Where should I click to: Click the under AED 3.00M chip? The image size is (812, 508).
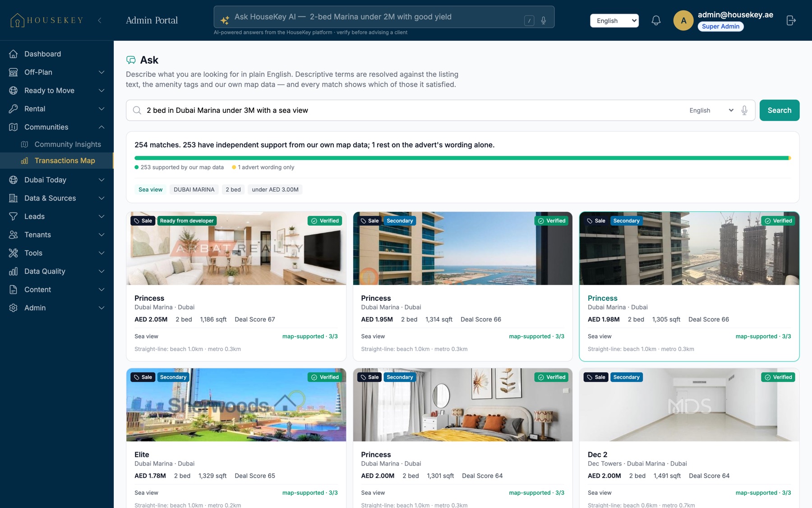click(275, 190)
